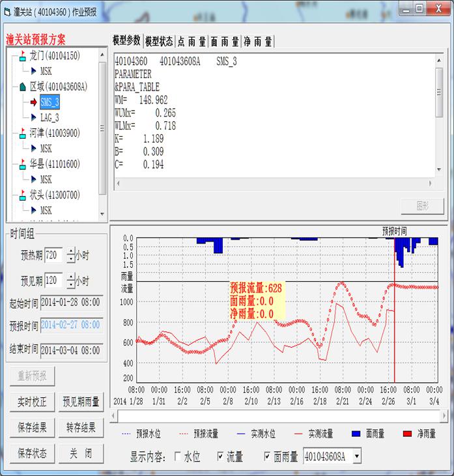454x476 pixels.
Task: Click the 实时校正 button
Action: [x=32, y=402]
